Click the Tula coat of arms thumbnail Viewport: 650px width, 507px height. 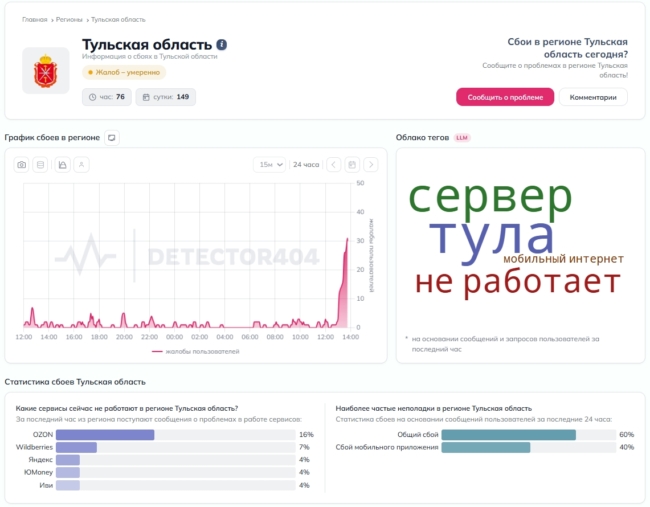[x=46, y=70]
